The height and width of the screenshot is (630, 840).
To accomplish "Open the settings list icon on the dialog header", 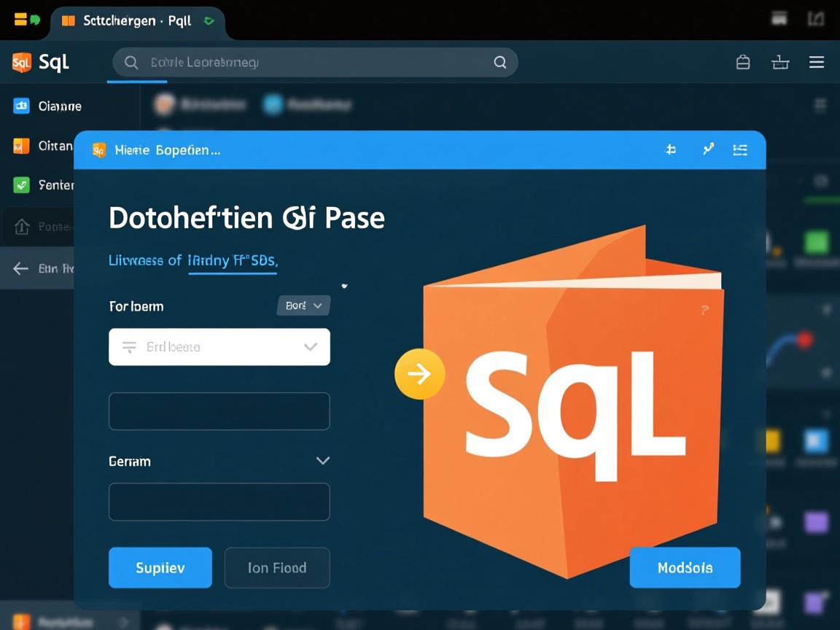I will 740,149.
